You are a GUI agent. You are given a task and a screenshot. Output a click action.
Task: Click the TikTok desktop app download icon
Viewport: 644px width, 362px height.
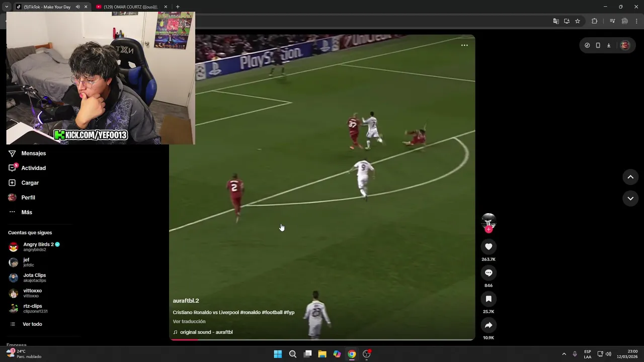click(x=608, y=45)
